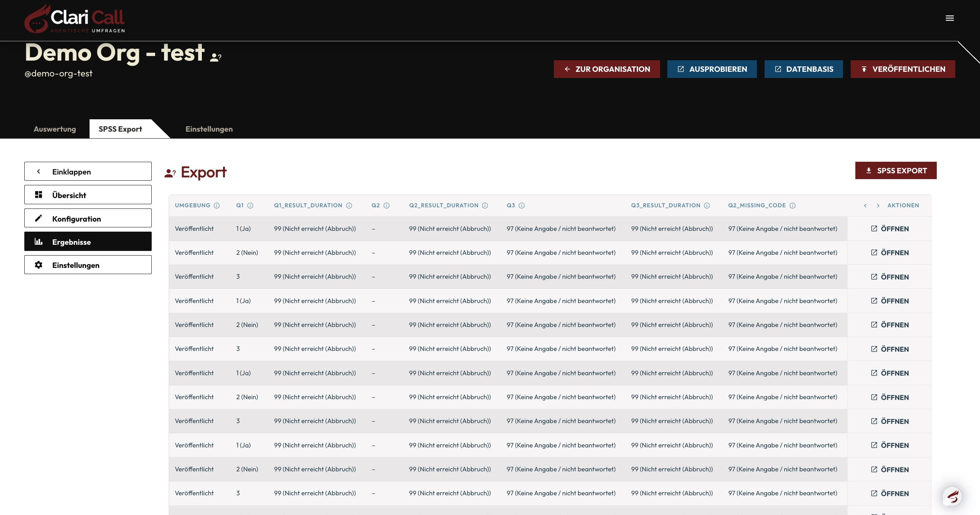Download data via SPSS EXPORT button

(895, 171)
